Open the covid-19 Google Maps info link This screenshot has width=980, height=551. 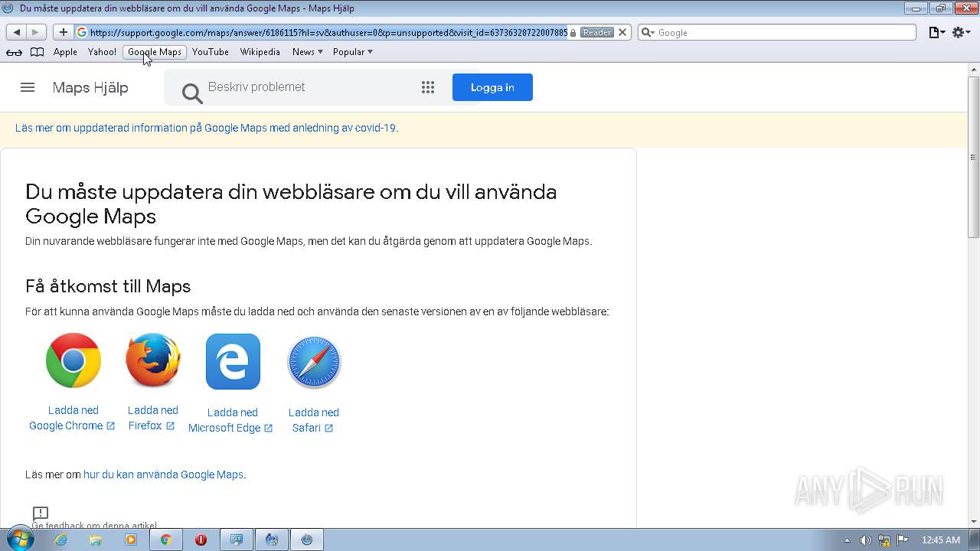pos(205,128)
